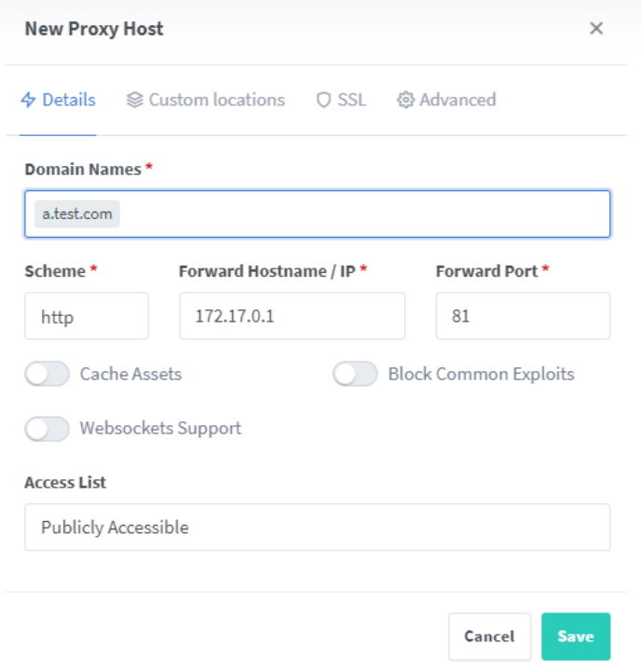Turn on Block Common Exploits switch
641x672 pixels.
[355, 375]
